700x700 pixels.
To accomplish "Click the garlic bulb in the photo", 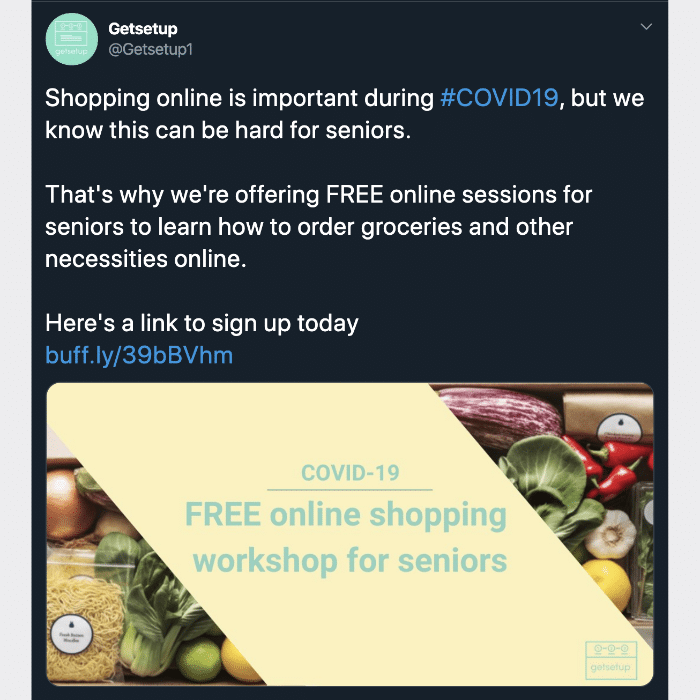I will pyautogui.click(x=610, y=534).
